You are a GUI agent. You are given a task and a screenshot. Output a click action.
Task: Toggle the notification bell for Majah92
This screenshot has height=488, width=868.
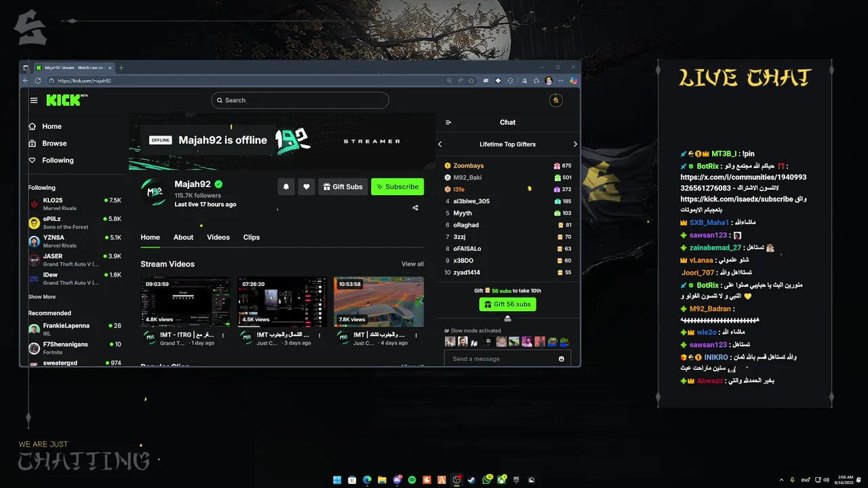pyautogui.click(x=286, y=186)
